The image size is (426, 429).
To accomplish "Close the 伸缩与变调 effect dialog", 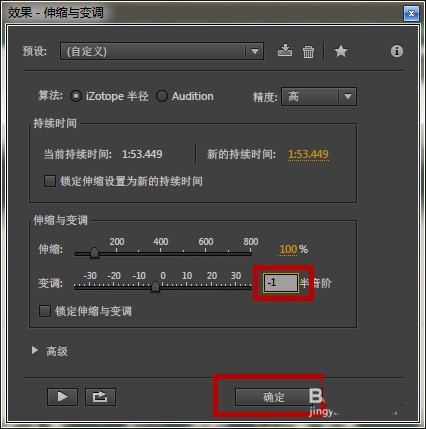I will (x=411, y=14).
